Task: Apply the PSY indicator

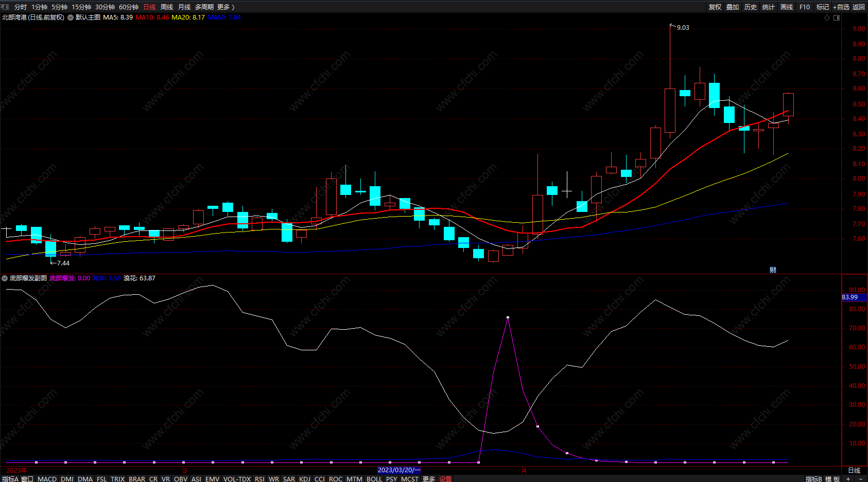Action: point(391,479)
